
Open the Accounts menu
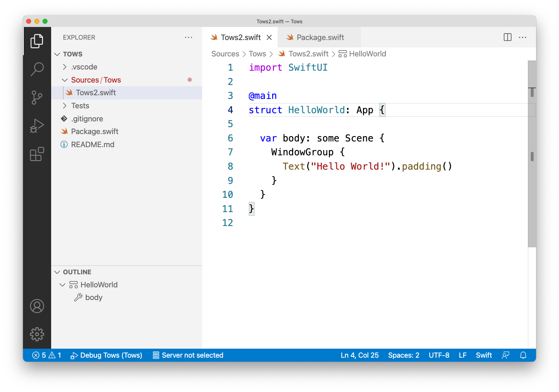coord(37,306)
